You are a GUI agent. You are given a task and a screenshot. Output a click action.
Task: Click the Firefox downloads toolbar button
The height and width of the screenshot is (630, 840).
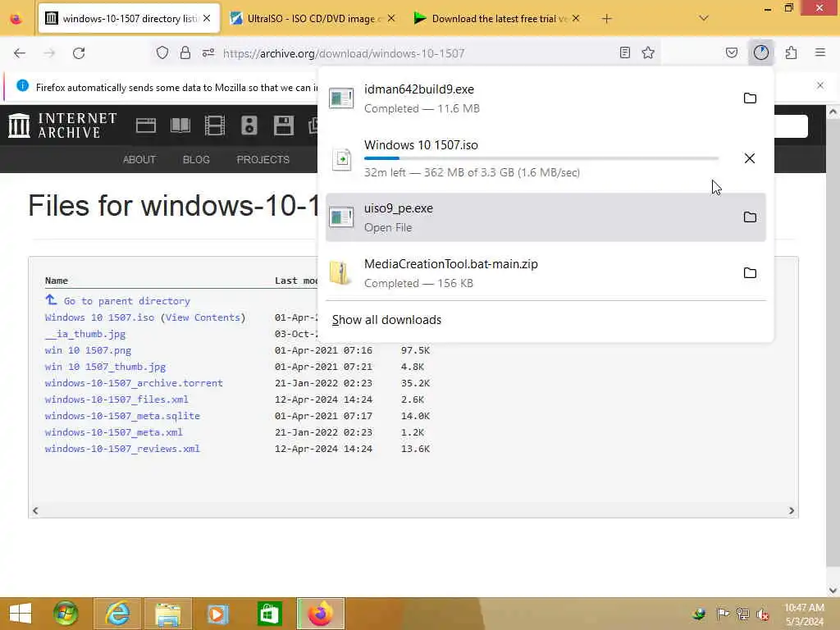(760, 52)
